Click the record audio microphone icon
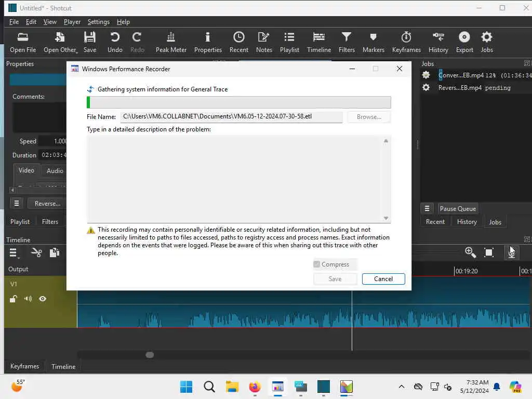Image resolution: width=532 pixels, height=399 pixels. (x=511, y=252)
